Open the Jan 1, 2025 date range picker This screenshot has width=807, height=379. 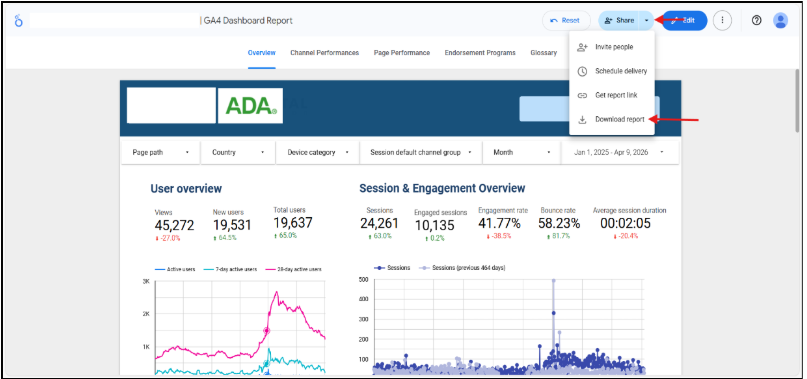pyautogui.click(x=620, y=152)
